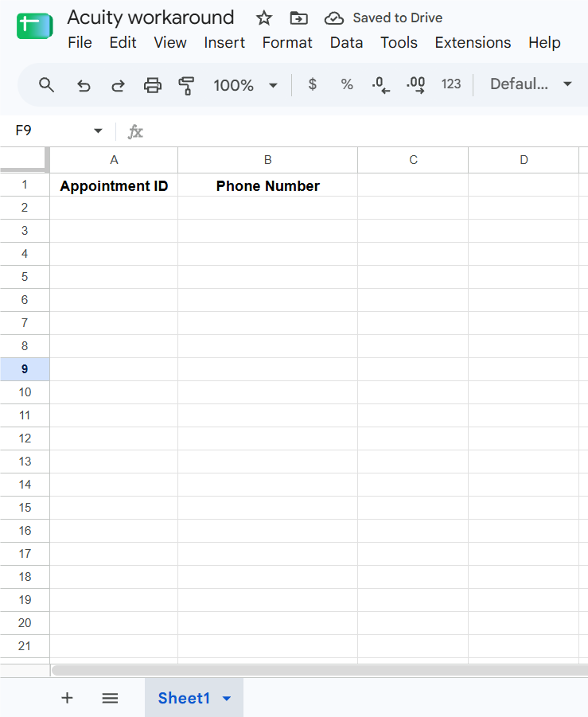588x717 pixels.
Task: Select the Phone Number cell
Action: point(268,185)
